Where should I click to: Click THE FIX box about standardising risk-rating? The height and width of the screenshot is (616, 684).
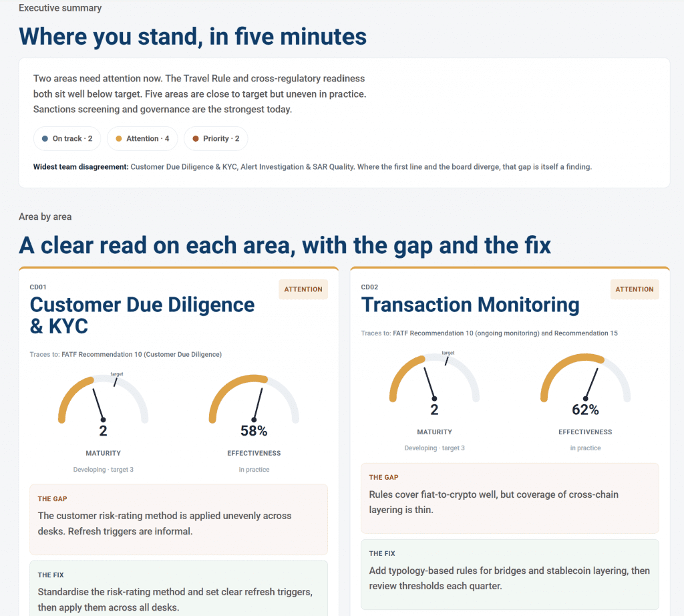click(178, 588)
